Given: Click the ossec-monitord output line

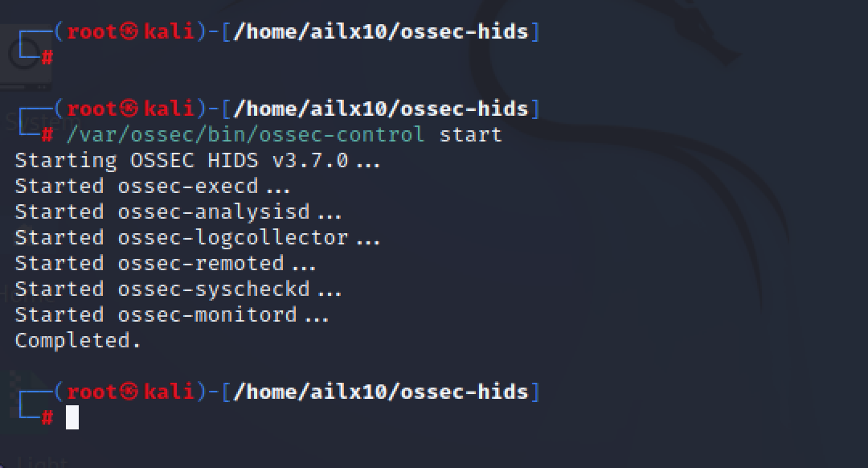Looking at the screenshot, I should 171,314.
